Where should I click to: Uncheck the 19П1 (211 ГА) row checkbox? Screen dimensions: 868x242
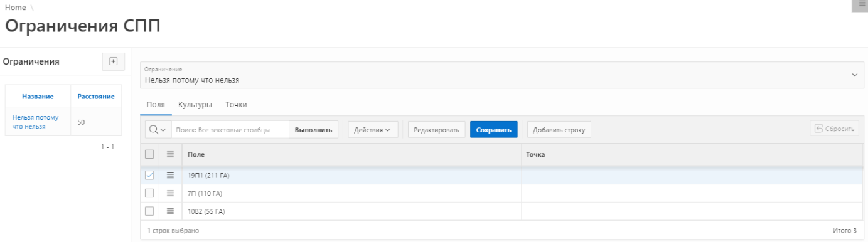(149, 176)
